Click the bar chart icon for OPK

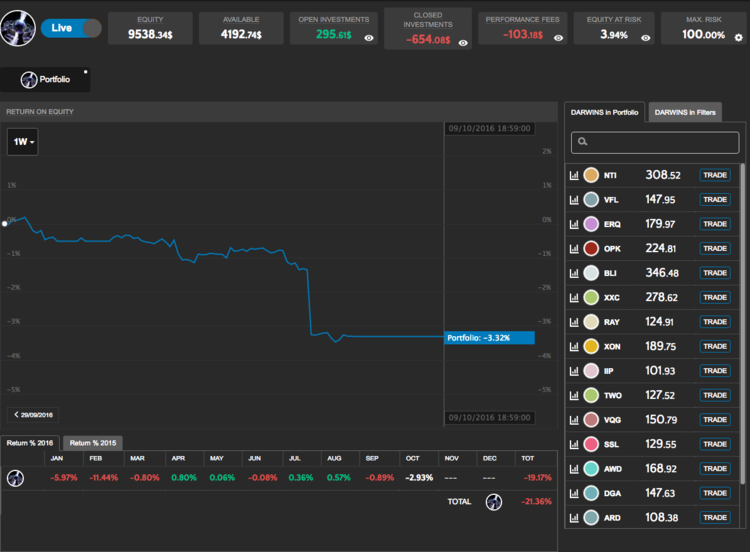point(575,249)
